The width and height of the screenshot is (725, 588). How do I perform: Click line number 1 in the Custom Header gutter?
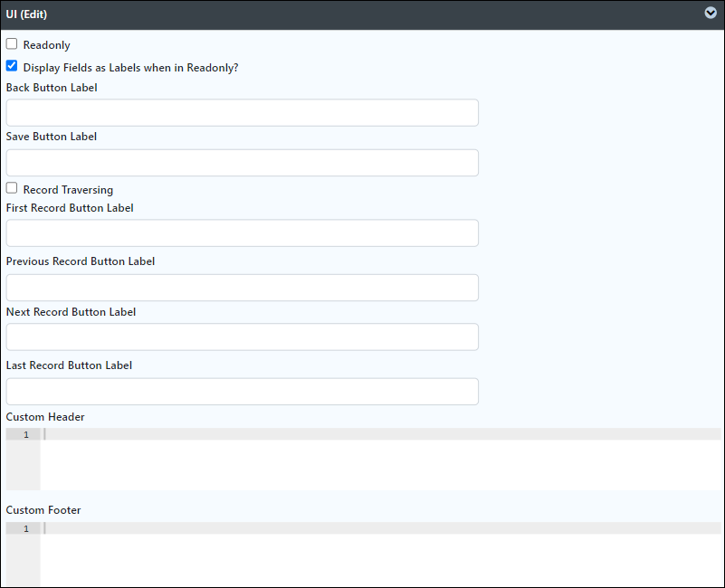[26, 434]
